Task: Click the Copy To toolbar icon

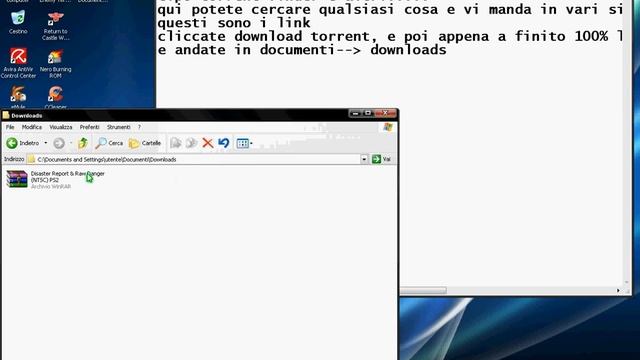Action: coord(191,143)
